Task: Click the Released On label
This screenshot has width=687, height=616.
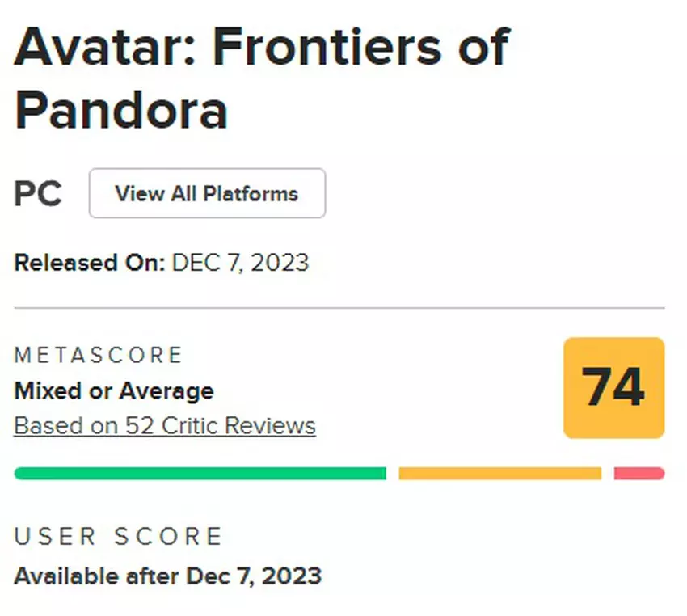Action: point(90,264)
